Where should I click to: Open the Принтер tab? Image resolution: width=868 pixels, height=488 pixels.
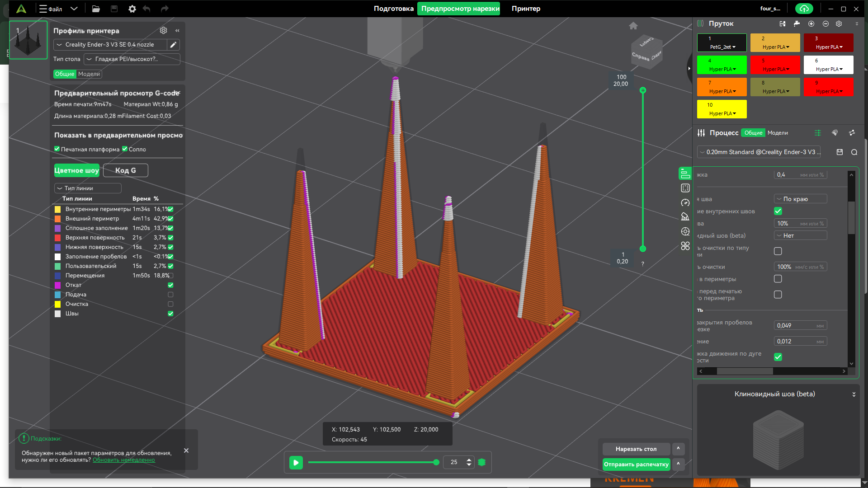(x=526, y=9)
